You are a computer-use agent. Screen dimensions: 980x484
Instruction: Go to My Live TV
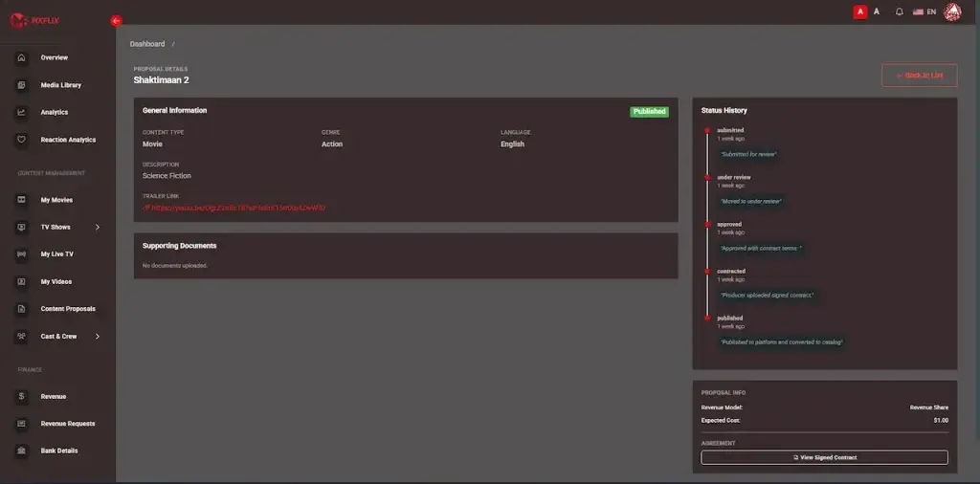pos(56,254)
